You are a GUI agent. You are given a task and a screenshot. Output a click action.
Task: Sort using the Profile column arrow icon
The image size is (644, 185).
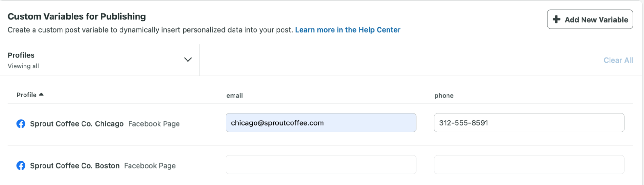pos(41,95)
